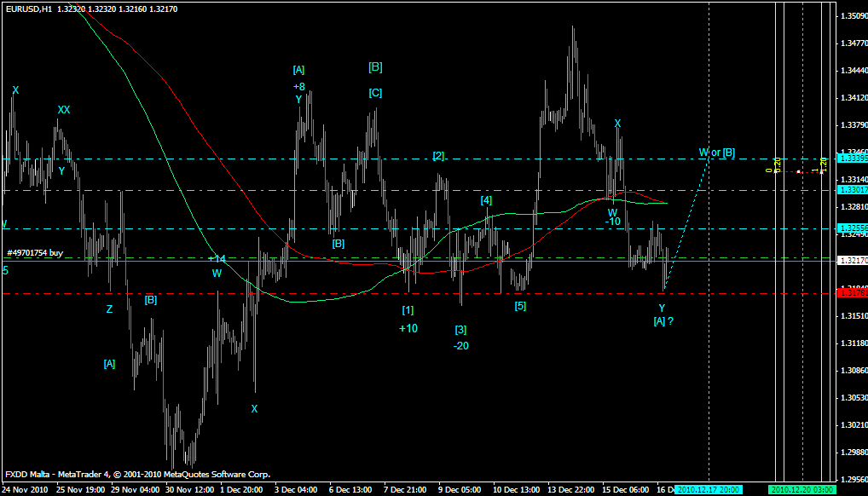Select the green 2010.12.20 03:00 date marker

click(801, 490)
